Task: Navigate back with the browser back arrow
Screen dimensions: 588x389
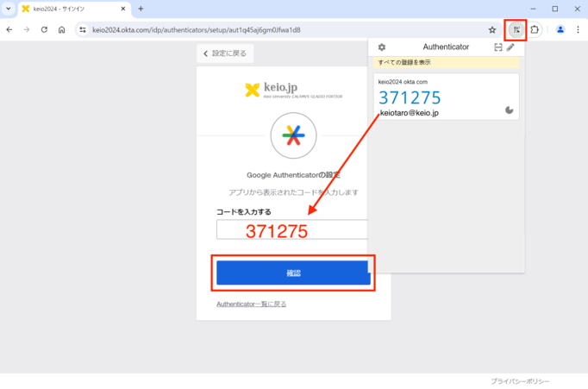Action: (9, 29)
